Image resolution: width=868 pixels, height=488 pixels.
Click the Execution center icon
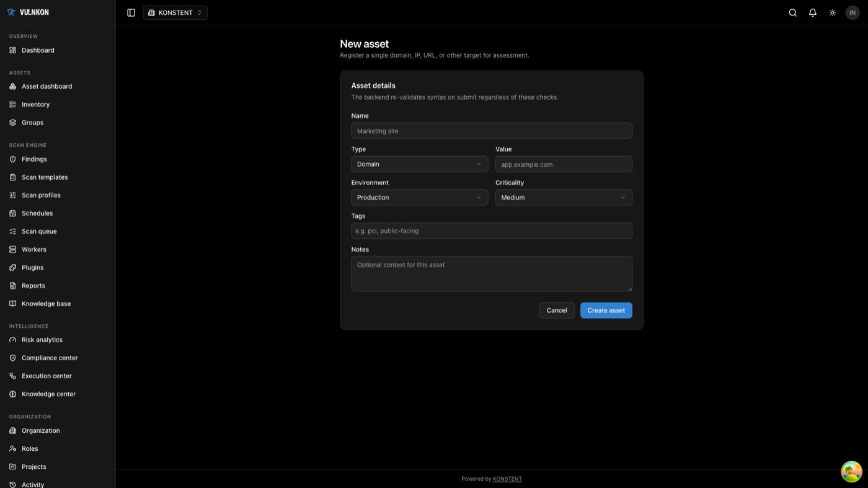(12, 376)
